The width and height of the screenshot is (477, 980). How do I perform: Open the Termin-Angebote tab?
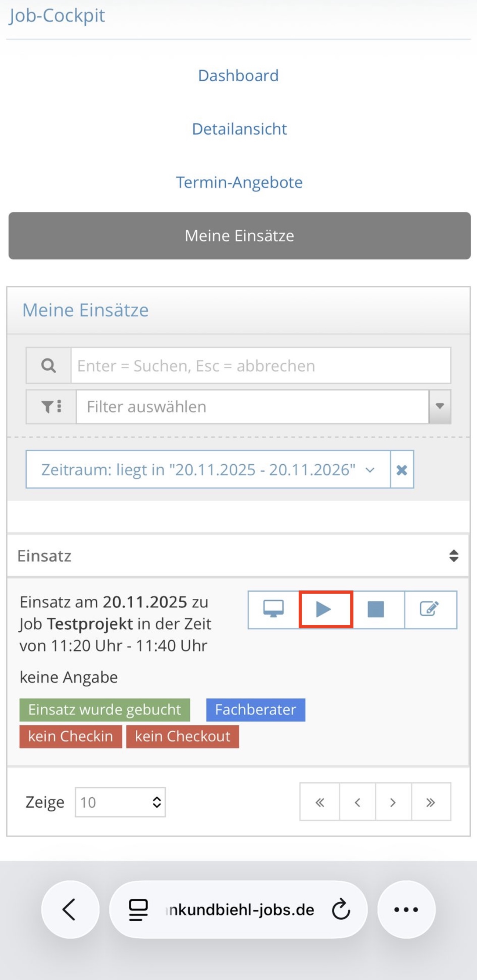point(239,182)
